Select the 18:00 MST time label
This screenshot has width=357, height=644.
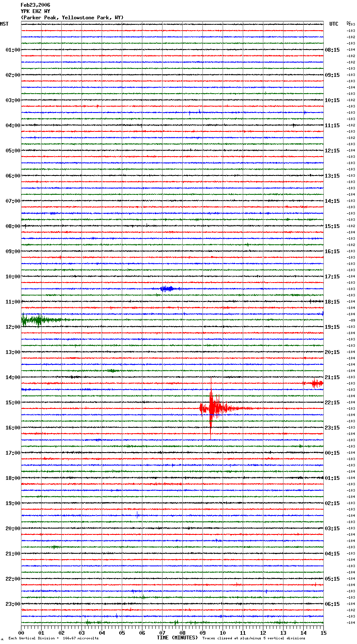(13, 478)
